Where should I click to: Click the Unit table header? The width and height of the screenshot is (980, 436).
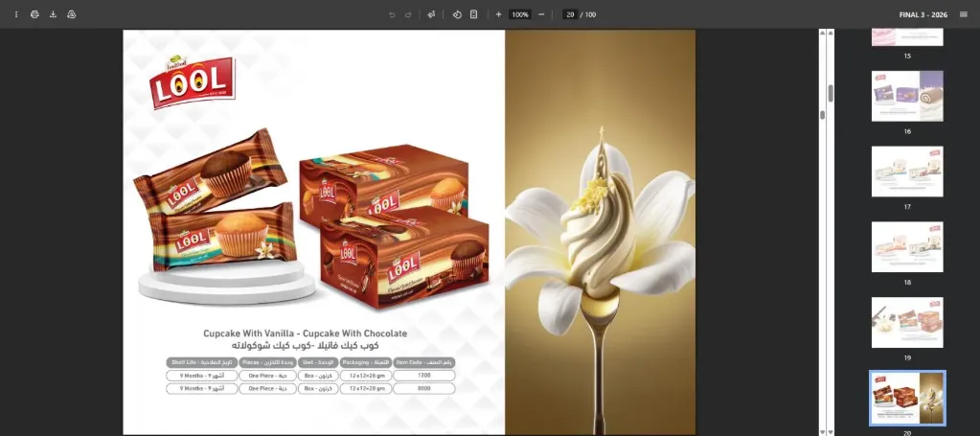pos(318,362)
